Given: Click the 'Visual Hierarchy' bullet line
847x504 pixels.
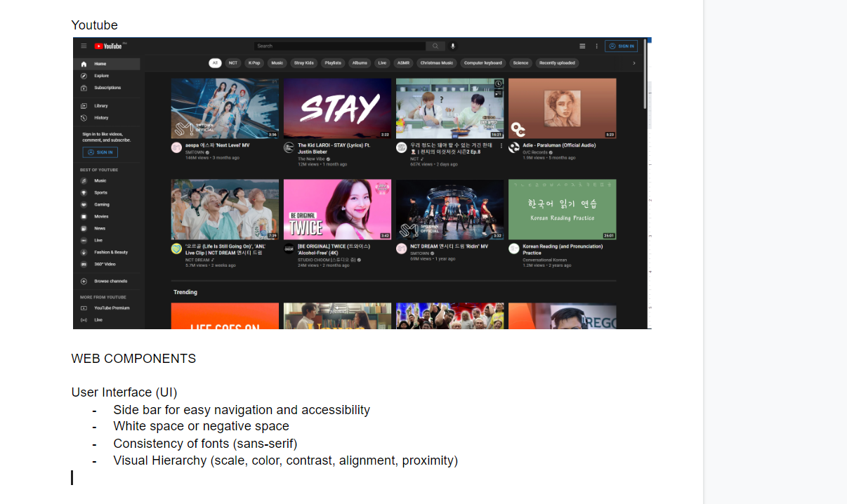Looking at the screenshot, I should click(285, 460).
